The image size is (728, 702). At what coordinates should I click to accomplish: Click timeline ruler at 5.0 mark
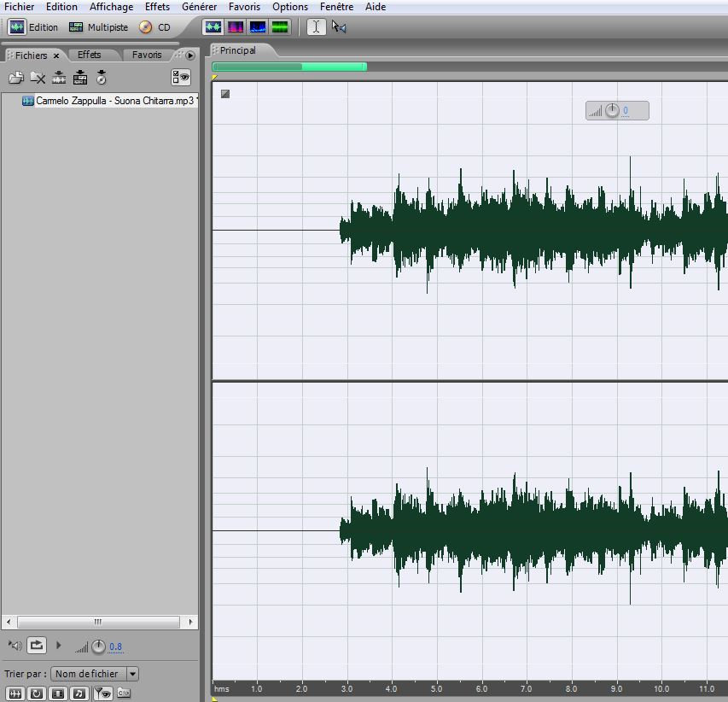coord(436,688)
